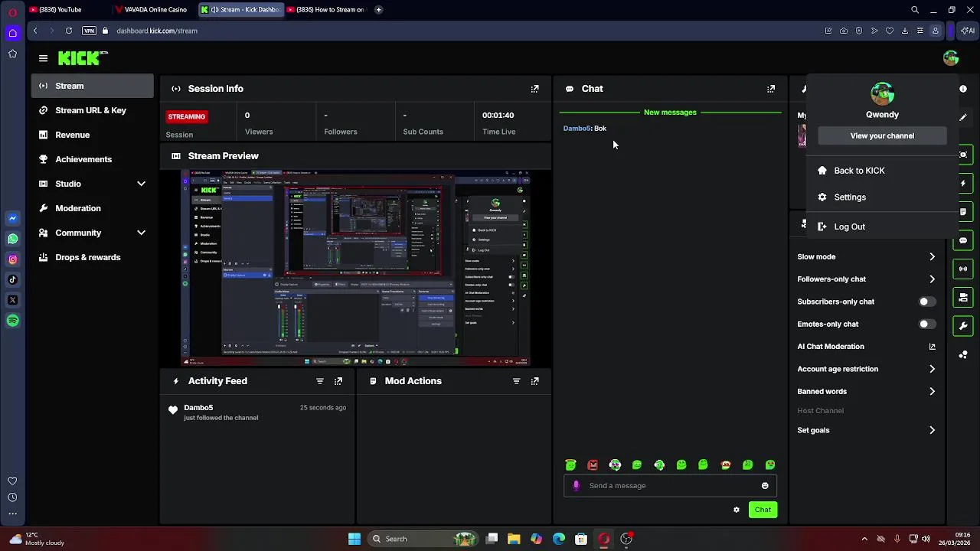Select Stream in the sidebar
The width and height of the screenshot is (980, 551).
click(92, 86)
